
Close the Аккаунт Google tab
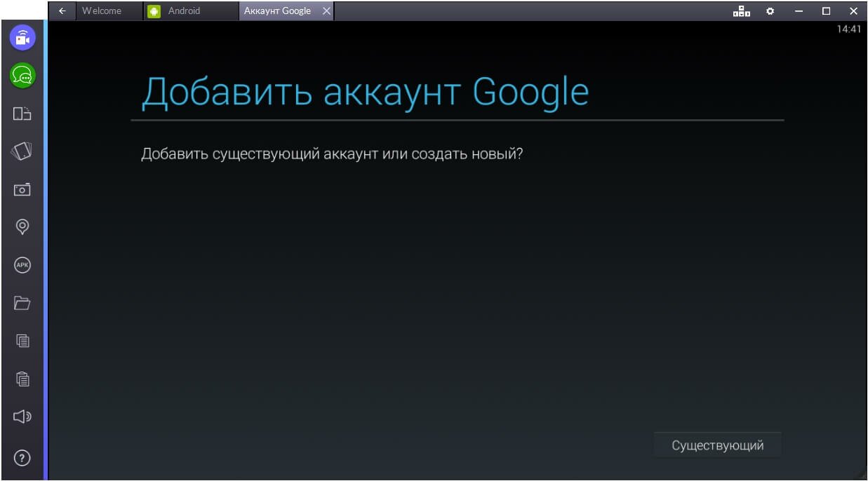click(x=326, y=11)
